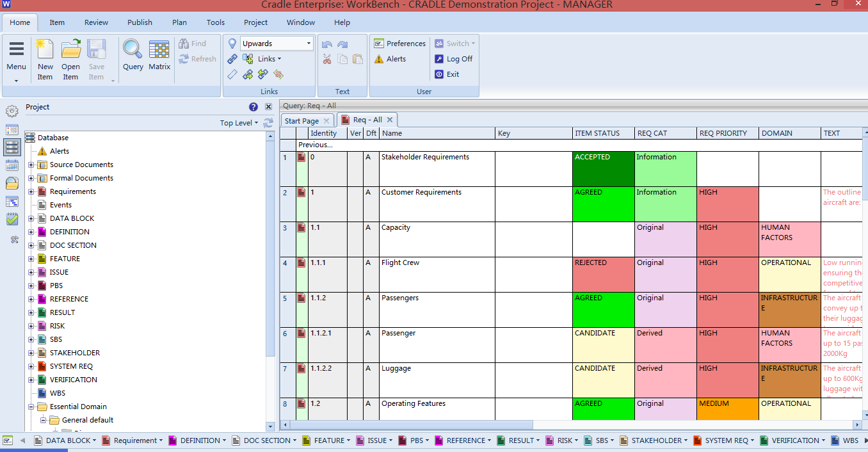The width and height of the screenshot is (868, 452).
Task: Expand the Requirements tree node
Action: click(31, 191)
